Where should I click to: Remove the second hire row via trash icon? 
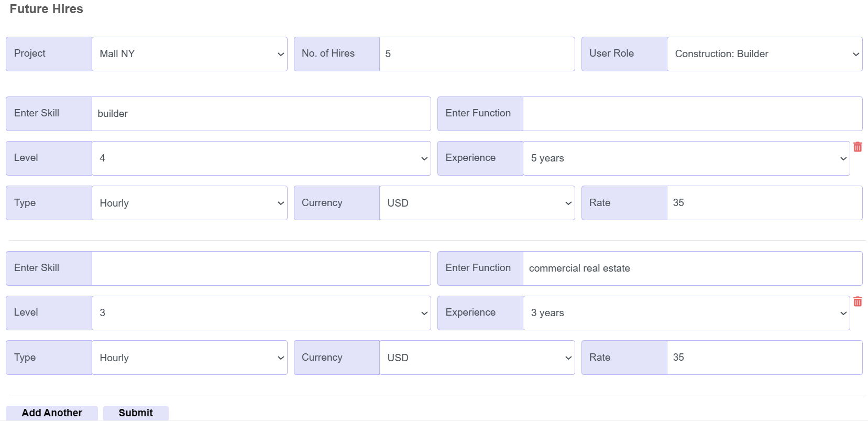tap(858, 301)
